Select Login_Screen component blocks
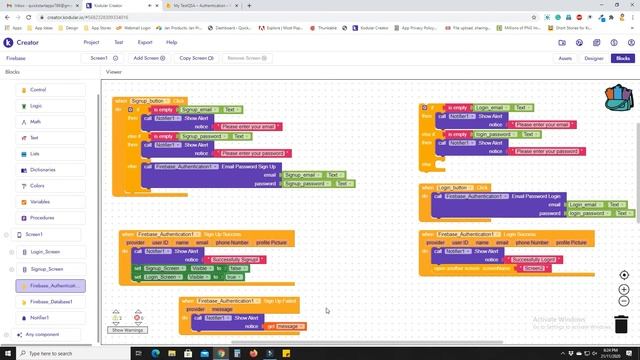 (x=51, y=252)
